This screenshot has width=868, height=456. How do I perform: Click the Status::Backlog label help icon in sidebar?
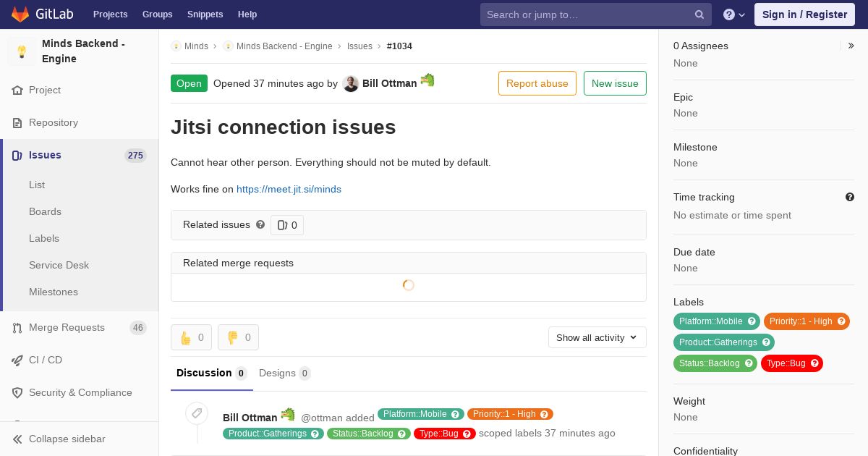click(x=749, y=363)
